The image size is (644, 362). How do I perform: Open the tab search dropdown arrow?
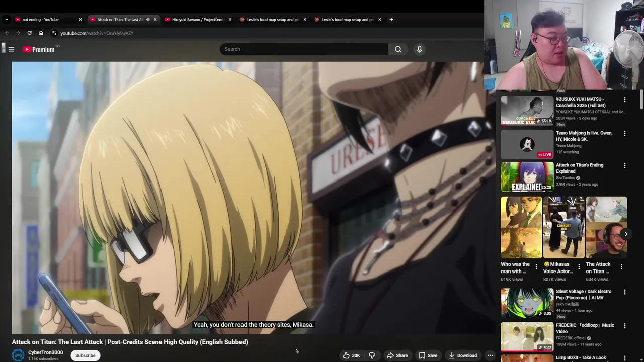(x=6, y=20)
